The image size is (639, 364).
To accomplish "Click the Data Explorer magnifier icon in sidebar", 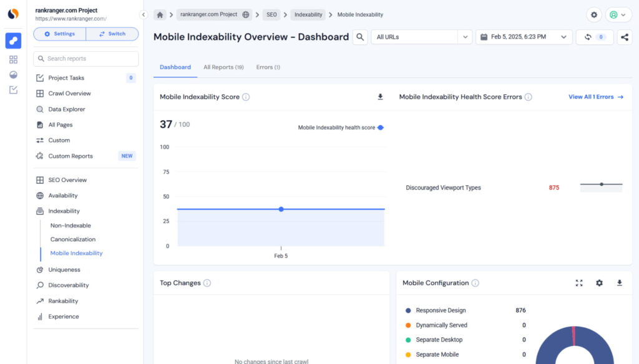I will (x=39, y=109).
